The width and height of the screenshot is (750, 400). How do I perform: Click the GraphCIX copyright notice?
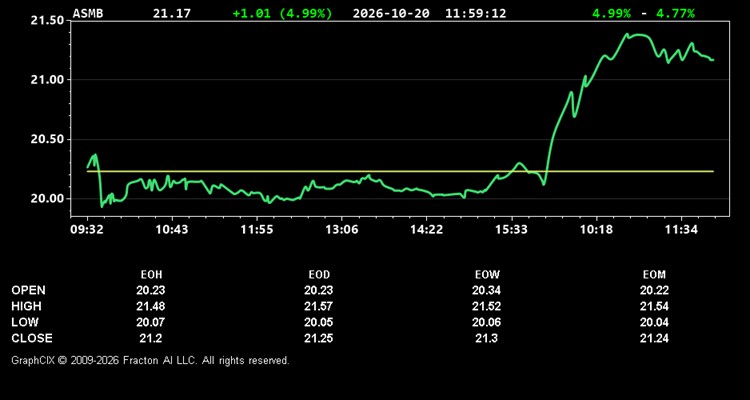tap(150, 360)
